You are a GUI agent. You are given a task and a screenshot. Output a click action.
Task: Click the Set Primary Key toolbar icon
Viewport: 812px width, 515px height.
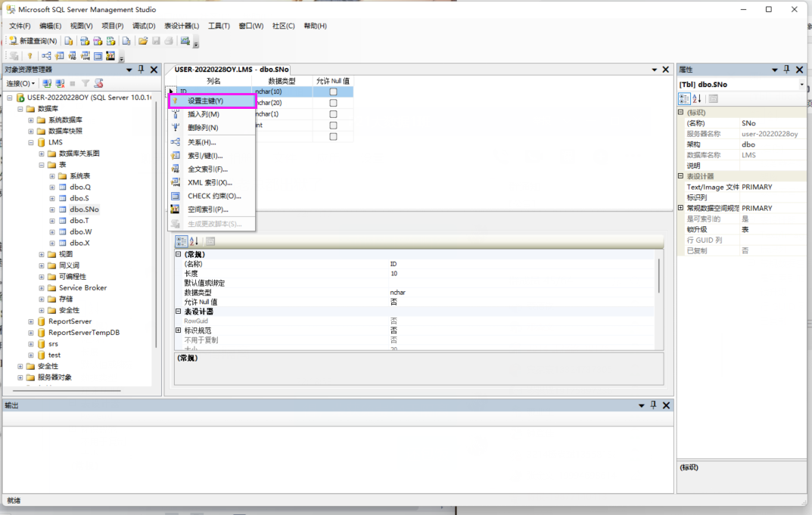(30, 56)
